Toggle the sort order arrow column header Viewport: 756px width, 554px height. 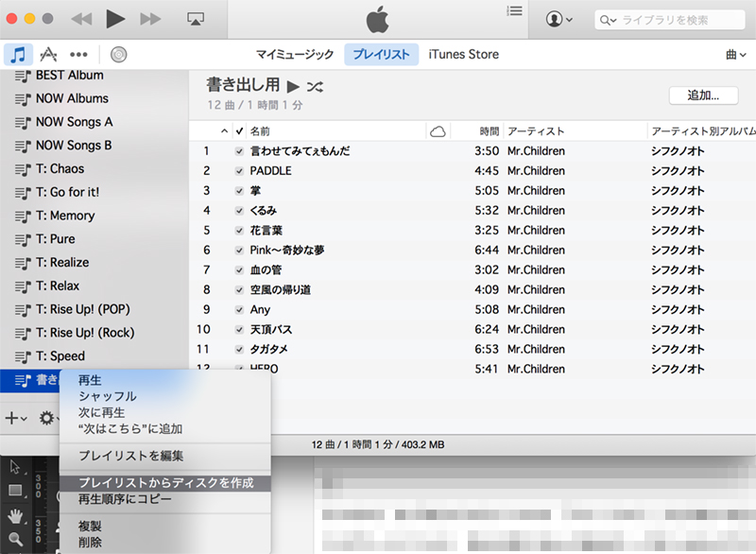pyautogui.click(x=224, y=131)
